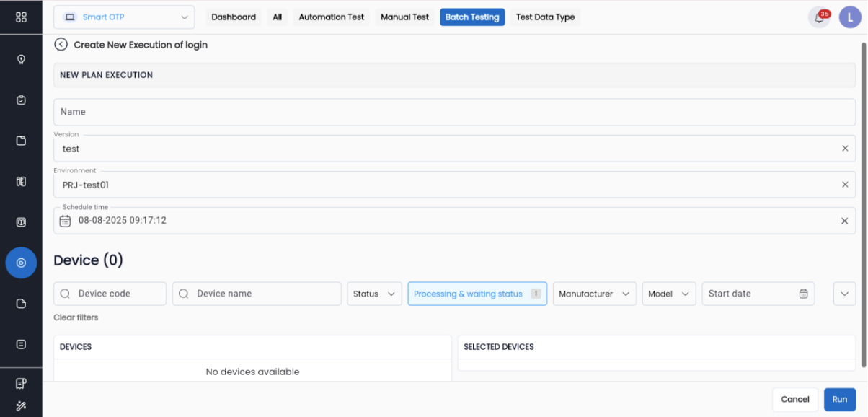The image size is (868, 417).
Task: Open the pie chart report sidebar icon
Action: 21,304
